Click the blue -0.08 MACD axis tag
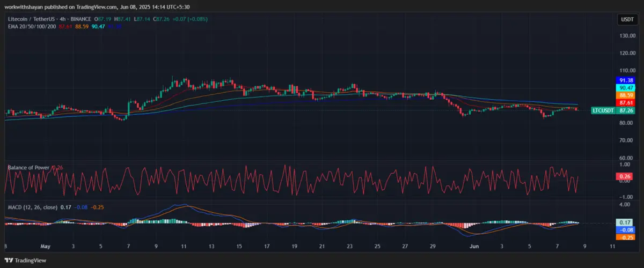This screenshot has height=268, width=644. (x=625, y=230)
